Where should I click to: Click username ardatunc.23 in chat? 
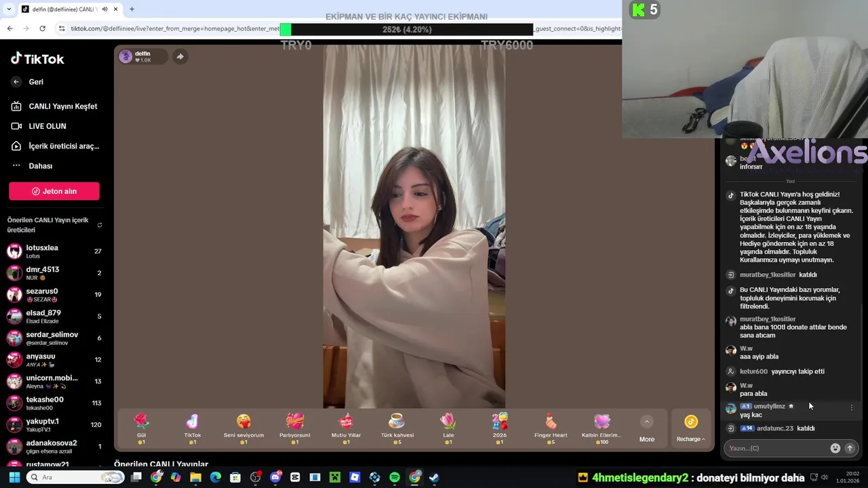tap(775, 428)
